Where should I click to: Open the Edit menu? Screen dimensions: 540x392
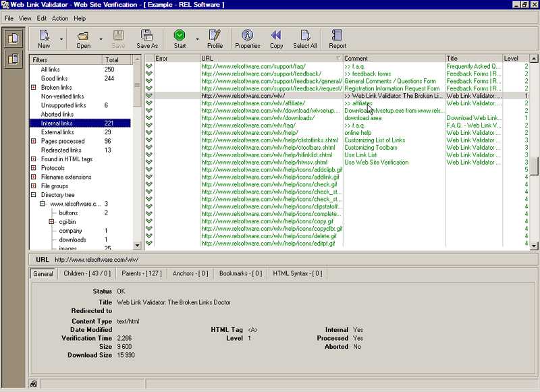[41, 18]
